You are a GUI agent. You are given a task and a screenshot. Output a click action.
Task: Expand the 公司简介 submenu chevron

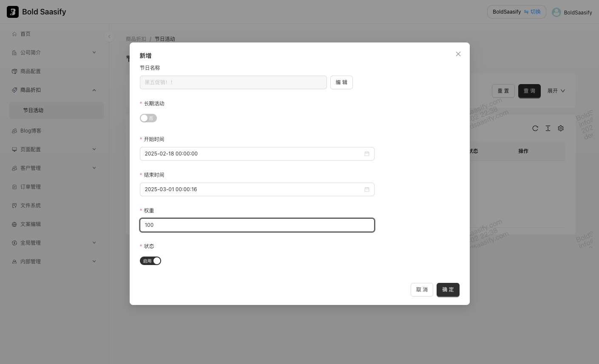pos(94,53)
